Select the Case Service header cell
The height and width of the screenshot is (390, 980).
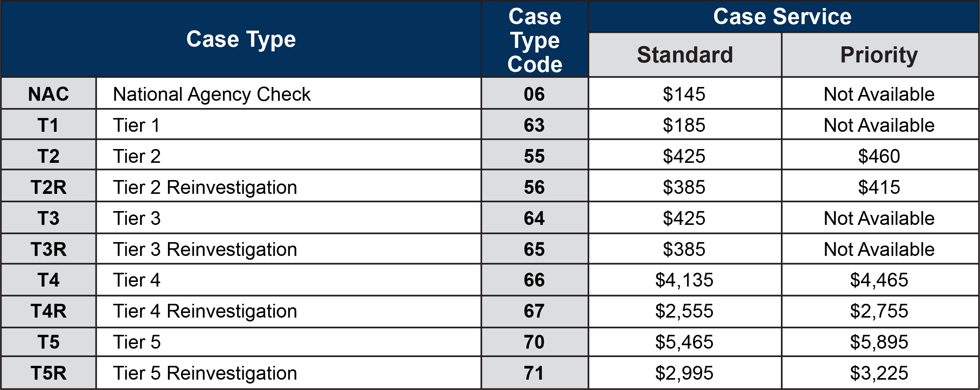[x=782, y=17]
